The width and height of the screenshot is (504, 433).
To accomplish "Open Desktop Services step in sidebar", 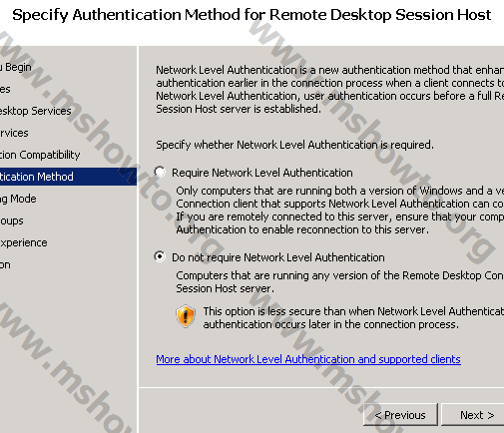I will click(x=36, y=111).
